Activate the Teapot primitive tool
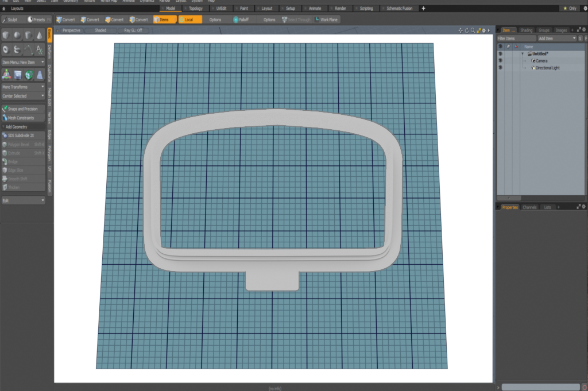 click(x=17, y=49)
